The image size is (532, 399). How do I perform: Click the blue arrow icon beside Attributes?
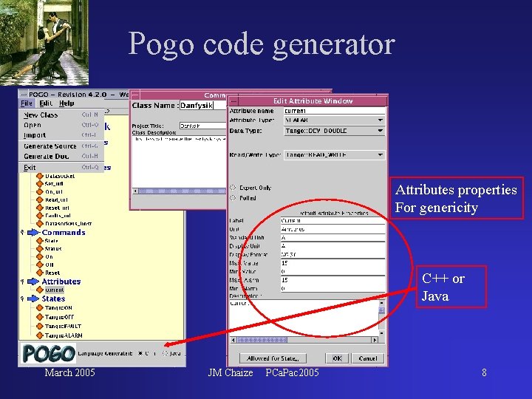click(x=33, y=282)
